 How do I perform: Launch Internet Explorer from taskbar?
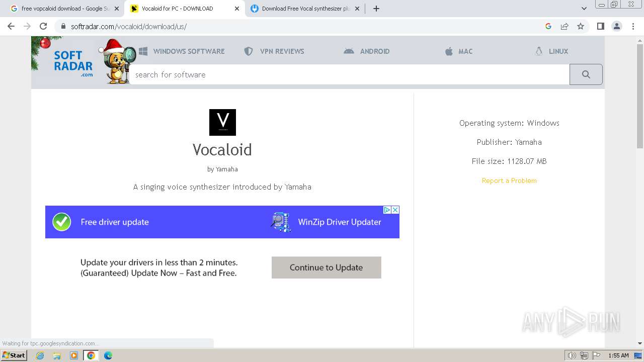click(x=40, y=355)
